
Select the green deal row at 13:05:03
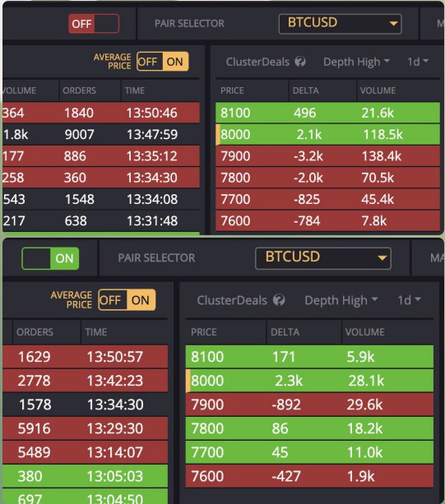point(86,476)
